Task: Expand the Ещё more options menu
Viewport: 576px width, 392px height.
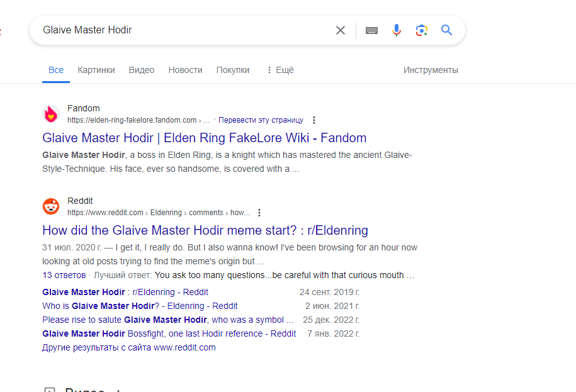Action: click(x=280, y=70)
